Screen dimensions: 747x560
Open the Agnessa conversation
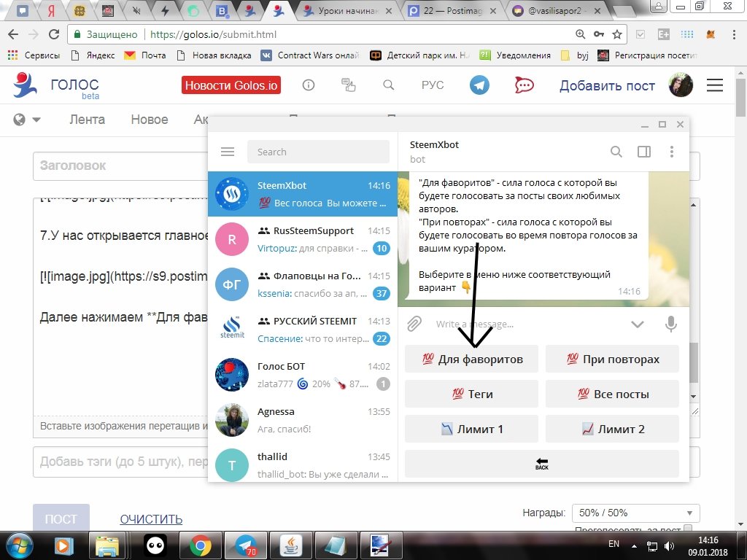303,420
